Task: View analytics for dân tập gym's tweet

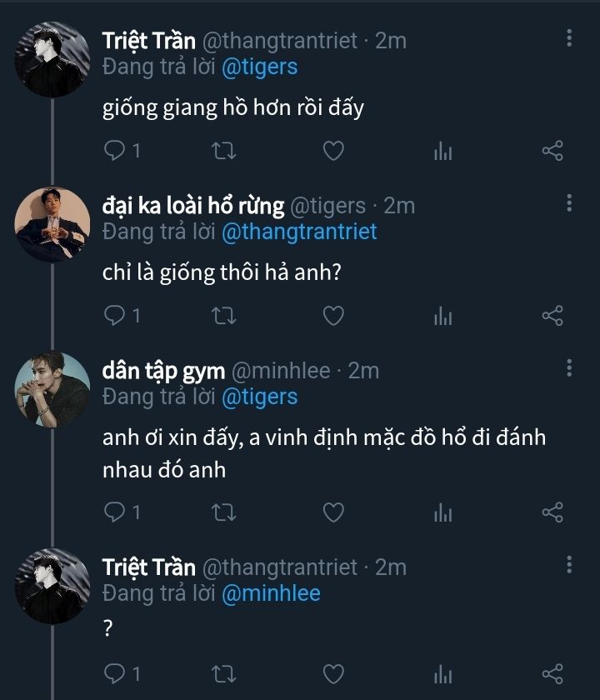Action: (442, 512)
